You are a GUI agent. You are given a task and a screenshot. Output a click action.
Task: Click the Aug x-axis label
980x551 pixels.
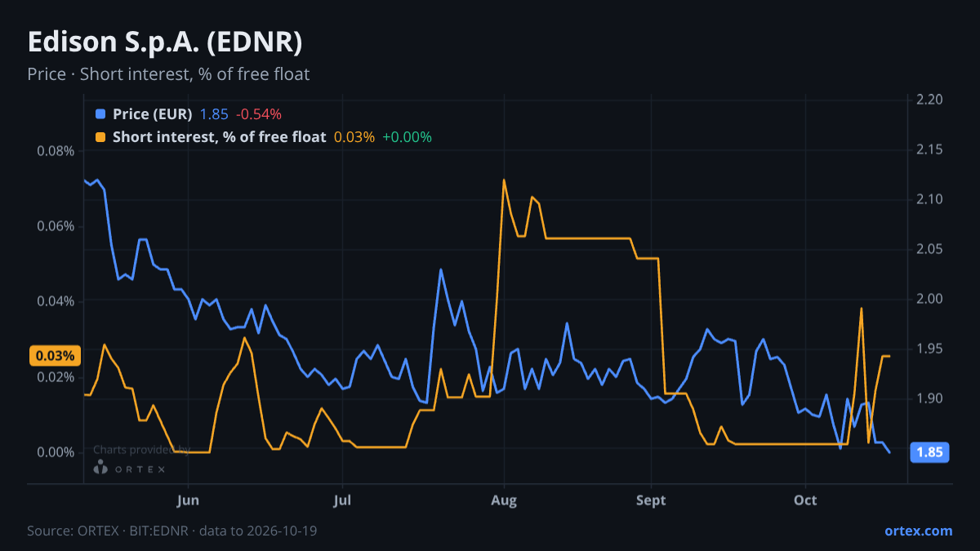click(505, 500)
